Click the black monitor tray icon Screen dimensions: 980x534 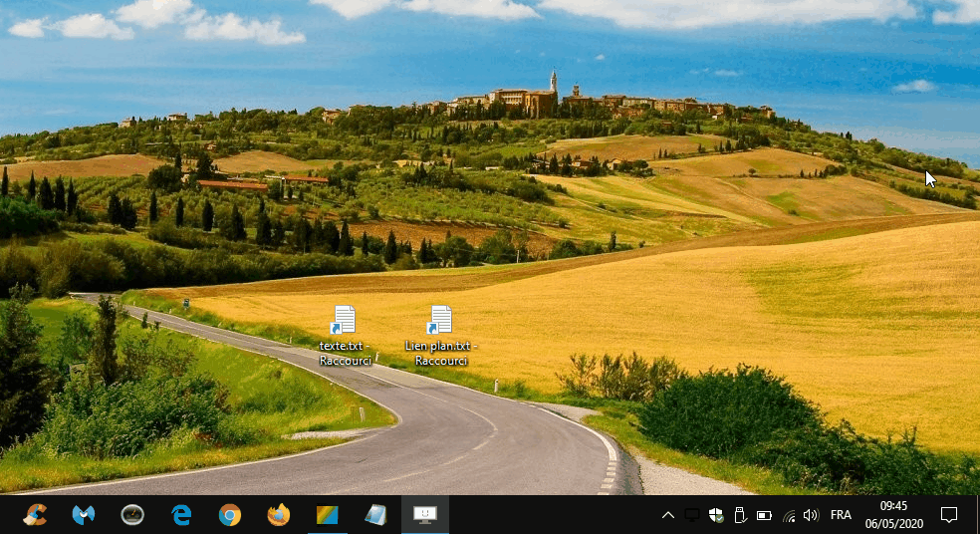(x=692, y=515)
